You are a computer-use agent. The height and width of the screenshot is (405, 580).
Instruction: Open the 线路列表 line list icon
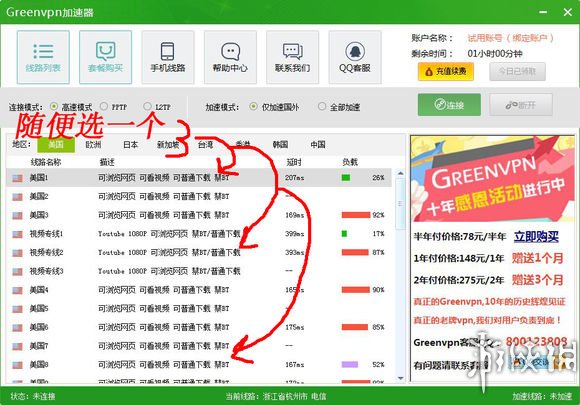coord(43,57)
